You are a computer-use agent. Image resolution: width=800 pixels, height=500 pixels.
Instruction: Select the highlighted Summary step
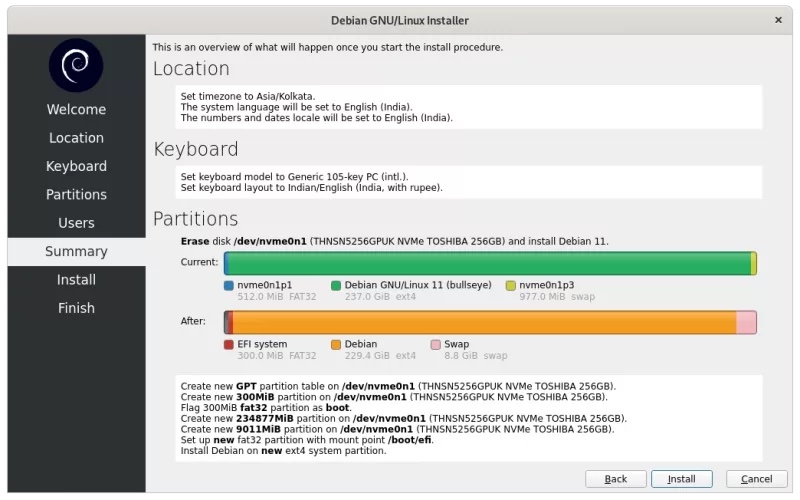click(x=76, y=251)
